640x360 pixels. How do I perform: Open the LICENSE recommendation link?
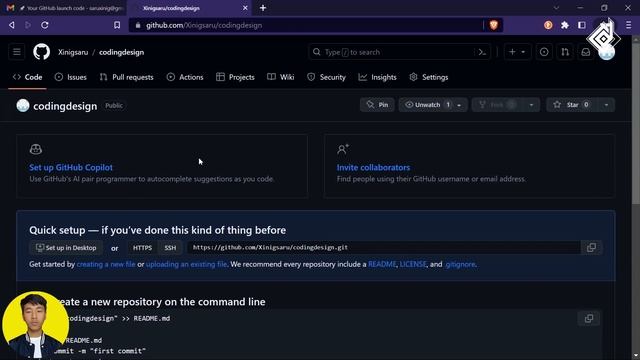(413, 264)
